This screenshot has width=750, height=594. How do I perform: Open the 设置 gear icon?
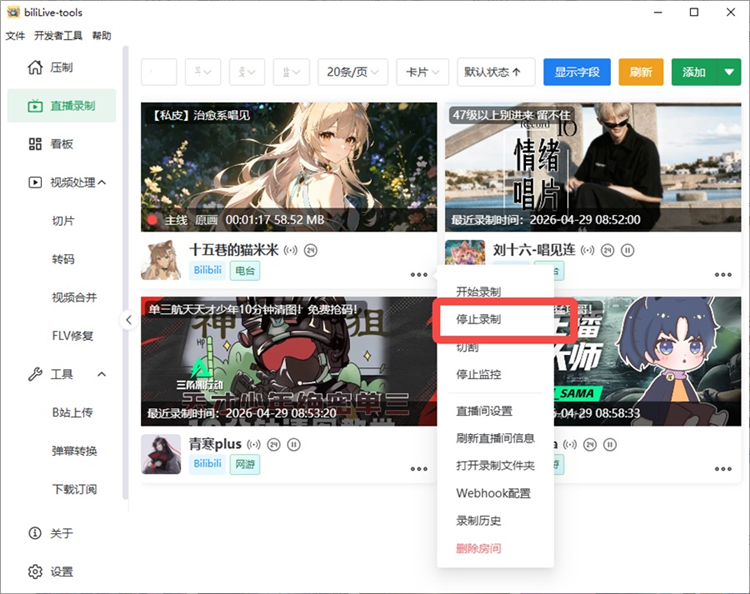[x=35, y=572]
